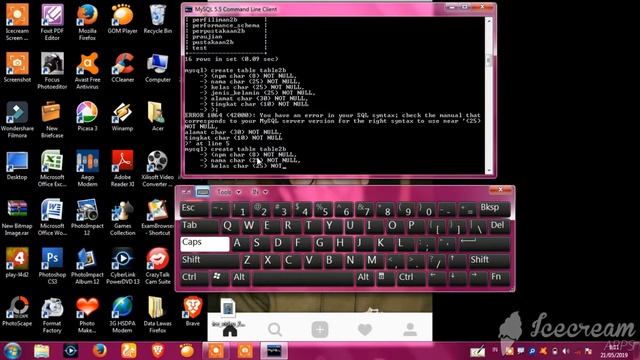This screenshot has height=360, width=640.
Task: Toggle the right Ctrl key on keyboard
Action: (x=410, y=278)
